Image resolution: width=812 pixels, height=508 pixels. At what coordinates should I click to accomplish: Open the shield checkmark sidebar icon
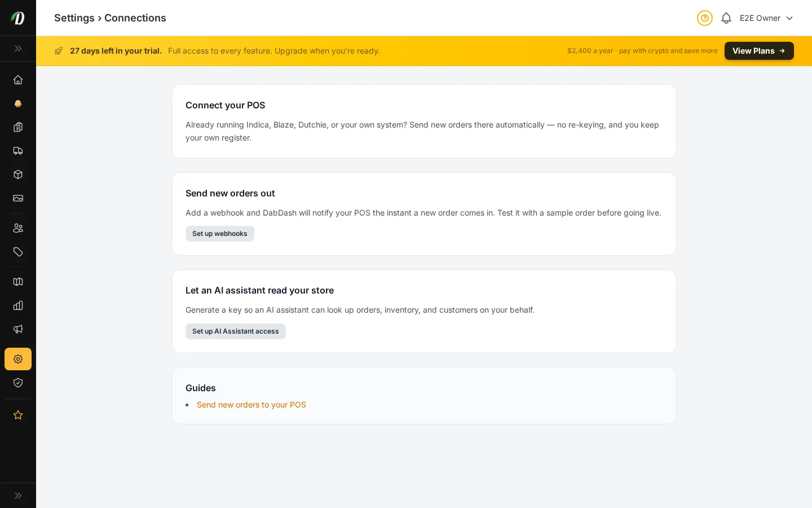tap(18, 383)
